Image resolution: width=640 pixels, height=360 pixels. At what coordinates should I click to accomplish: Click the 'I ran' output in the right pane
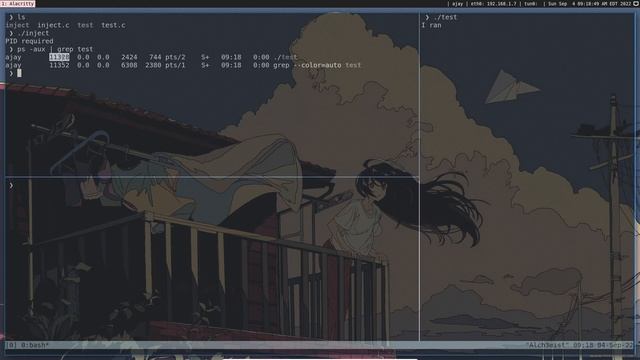[x=431, y=25]
